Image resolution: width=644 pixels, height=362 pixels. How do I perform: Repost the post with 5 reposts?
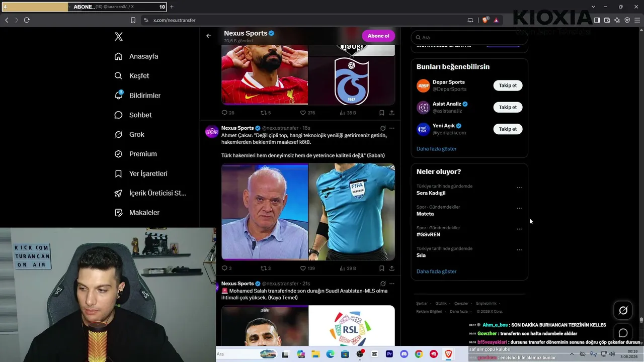pos(266,113)
